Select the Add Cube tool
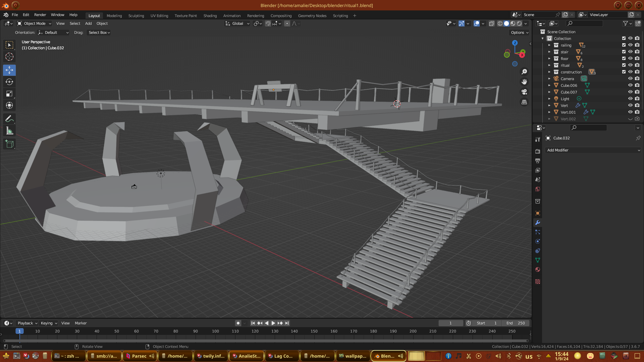 (9, 144)
